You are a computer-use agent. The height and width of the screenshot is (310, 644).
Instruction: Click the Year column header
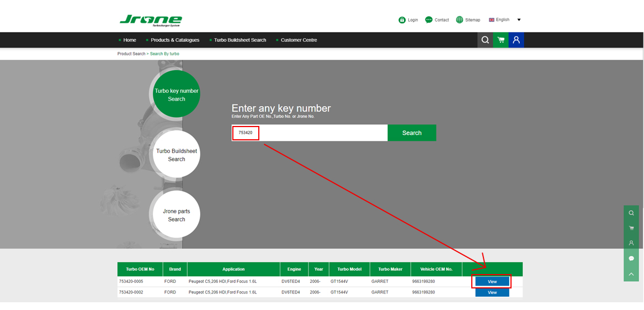(319, 269)
